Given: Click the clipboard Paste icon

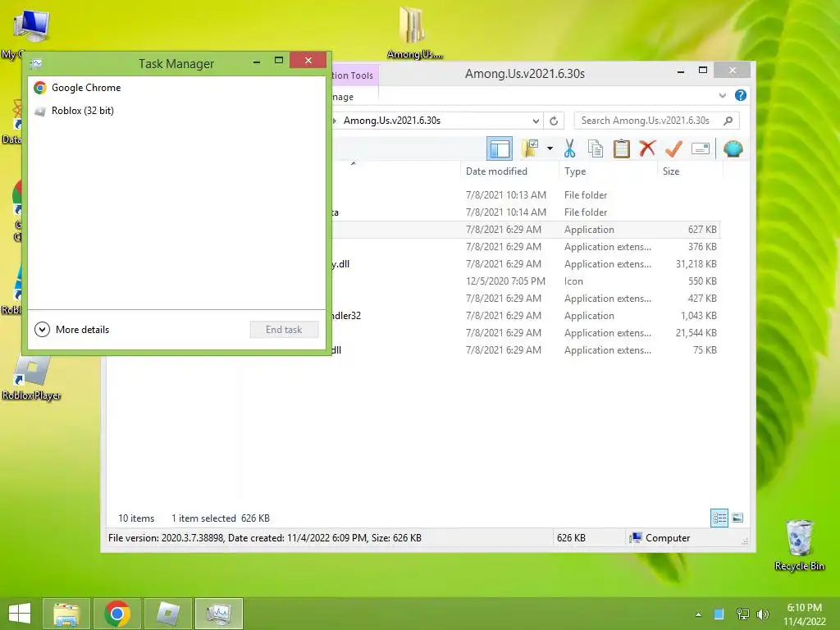Looking at the screenshot, I should pos(622,148).
